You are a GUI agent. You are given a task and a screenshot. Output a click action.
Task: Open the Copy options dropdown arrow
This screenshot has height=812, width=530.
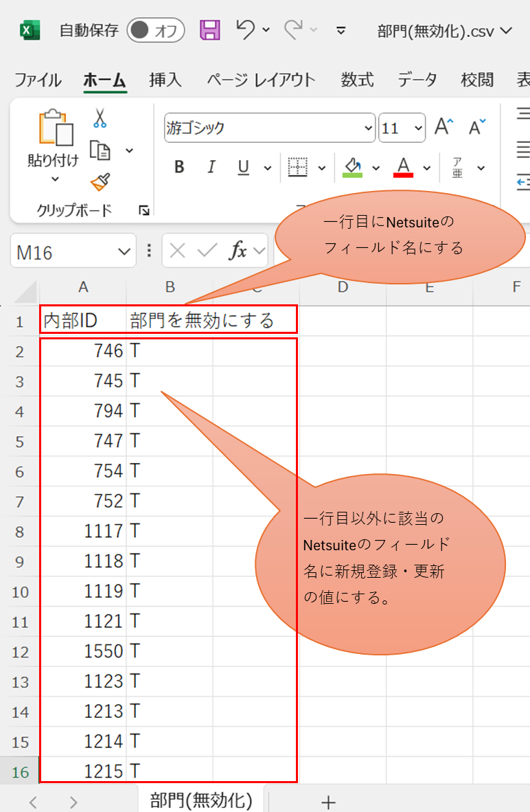pos(129,150)
